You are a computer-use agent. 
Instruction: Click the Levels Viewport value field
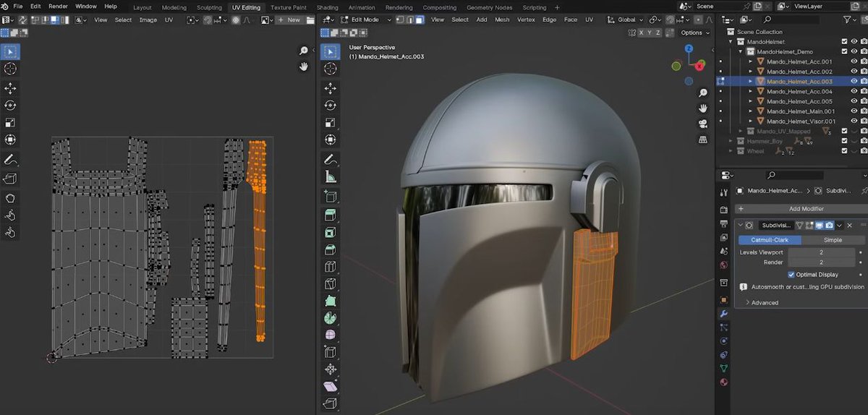click(x=821, y=252)
